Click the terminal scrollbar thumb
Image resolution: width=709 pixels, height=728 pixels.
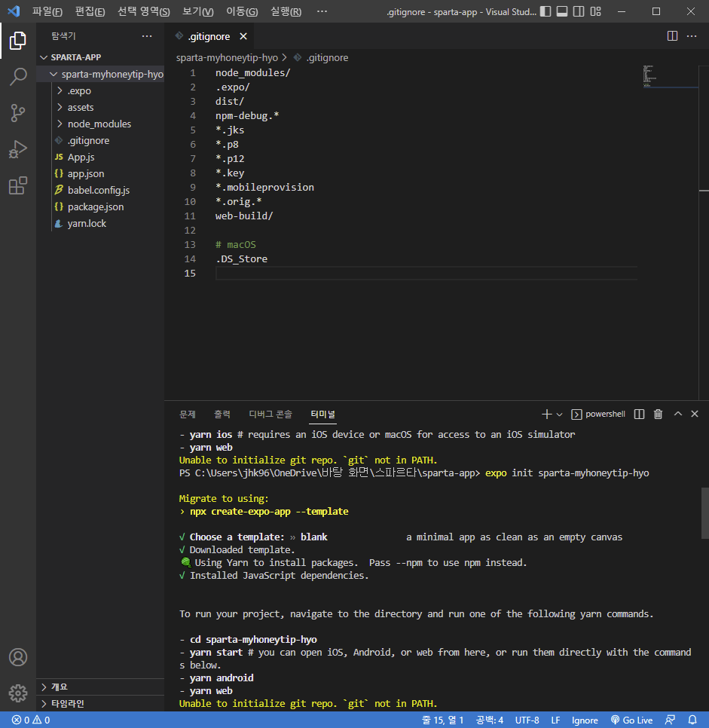(704, 513)
